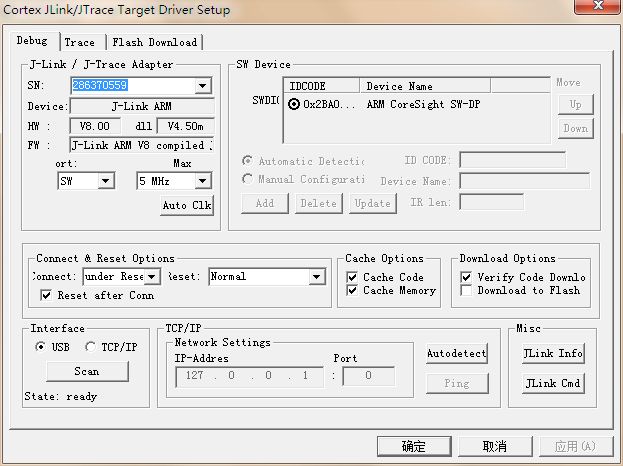Select the USB interface radio button
Image resolution: width=623 pixels, height=466 pixels.
point(41,347)
